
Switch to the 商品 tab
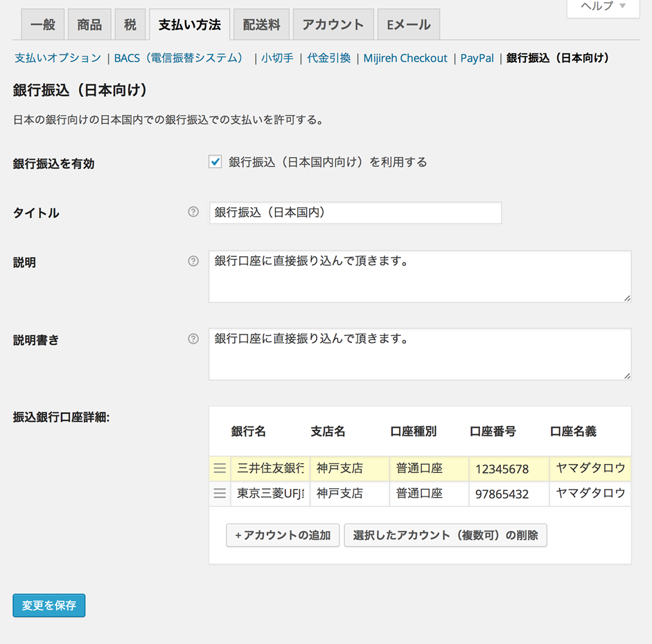tap(89, 24)
